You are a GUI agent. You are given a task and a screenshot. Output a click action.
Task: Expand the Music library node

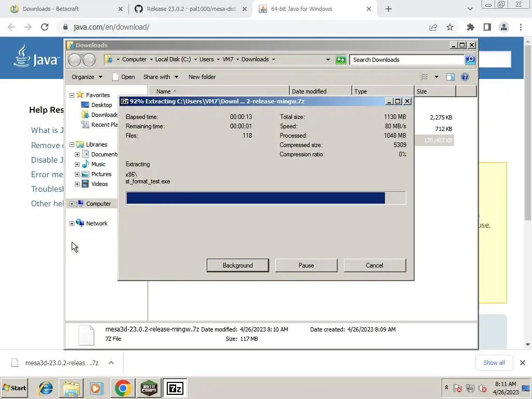tap(77, 164)
